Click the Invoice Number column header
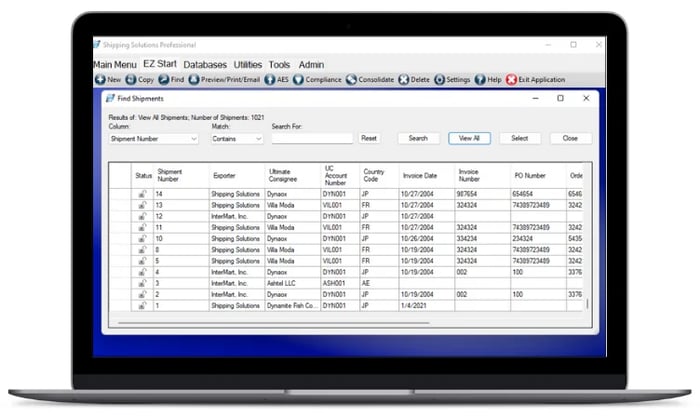The height and width of the screenshot is (417, 700). point(483,175)
